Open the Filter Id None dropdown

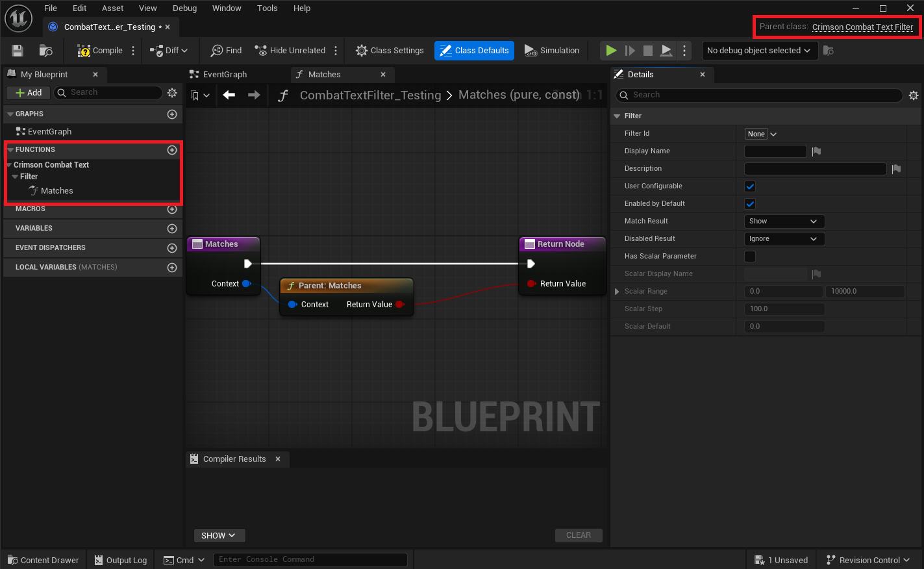(761, 134)
